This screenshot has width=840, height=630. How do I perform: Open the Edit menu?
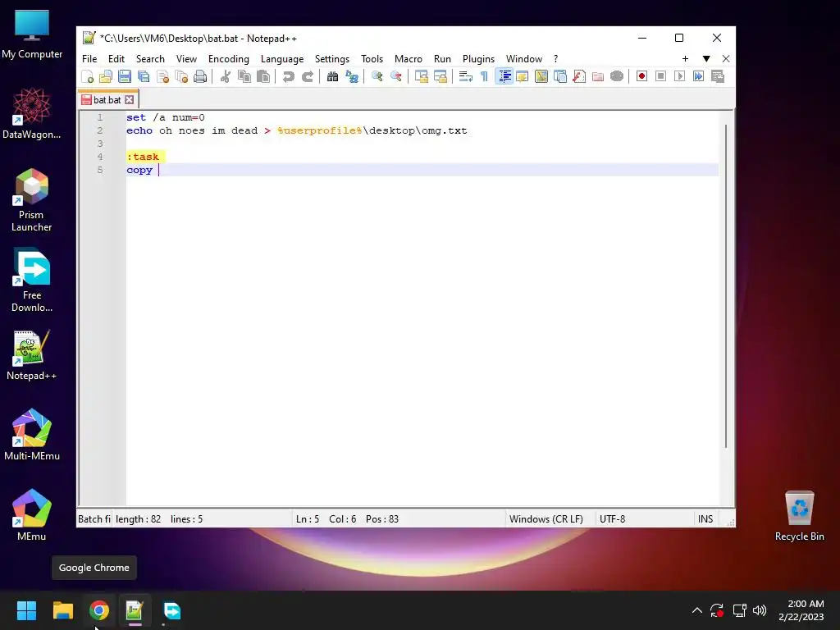[116, 59]
